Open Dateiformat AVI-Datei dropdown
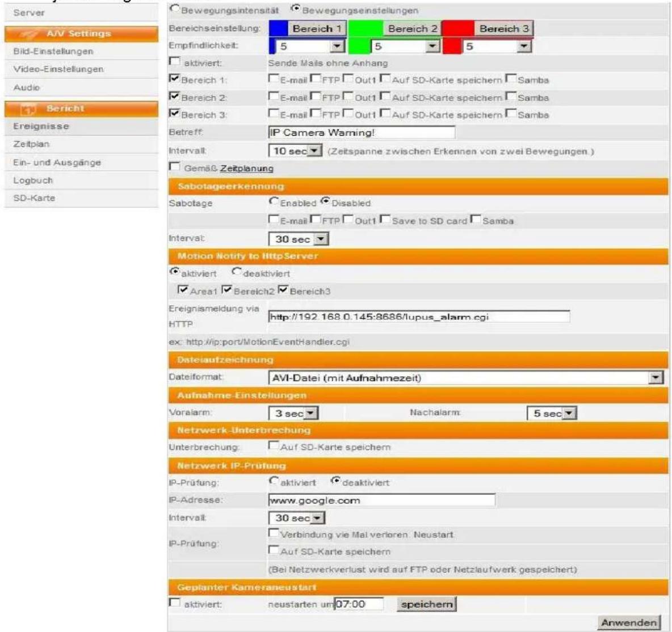 466,378
